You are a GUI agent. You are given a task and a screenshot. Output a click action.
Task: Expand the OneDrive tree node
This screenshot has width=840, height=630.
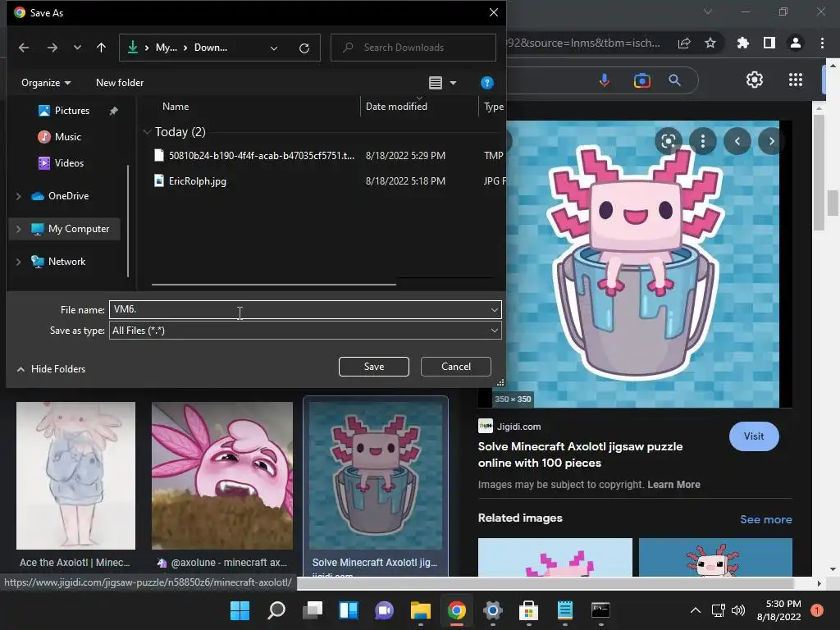[19, 196]
